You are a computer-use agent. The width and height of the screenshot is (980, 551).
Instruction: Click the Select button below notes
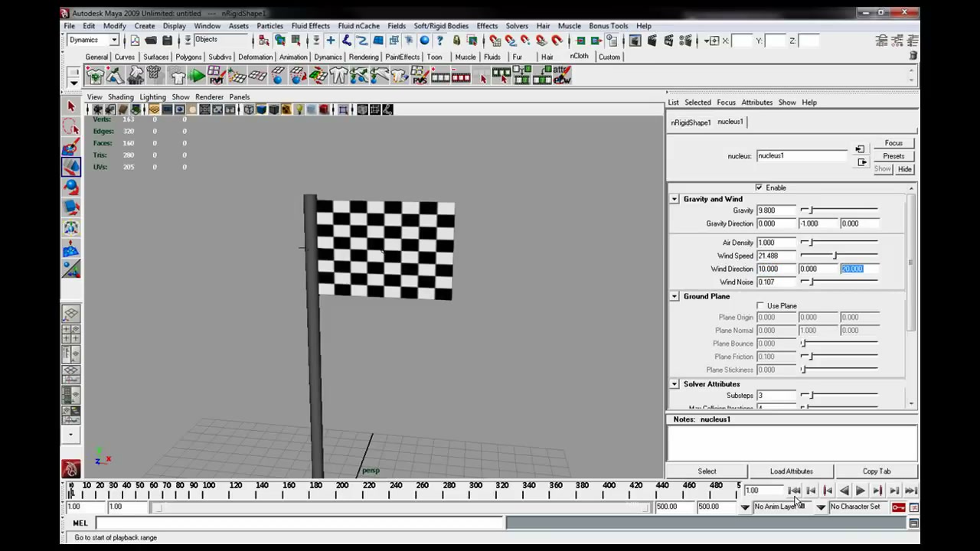[707, 471]
